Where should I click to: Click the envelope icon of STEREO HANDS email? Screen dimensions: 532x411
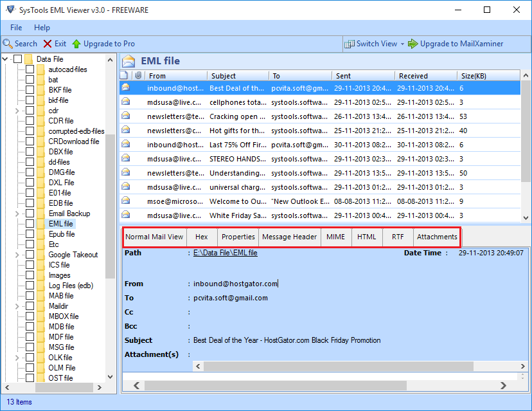[126, 158]
